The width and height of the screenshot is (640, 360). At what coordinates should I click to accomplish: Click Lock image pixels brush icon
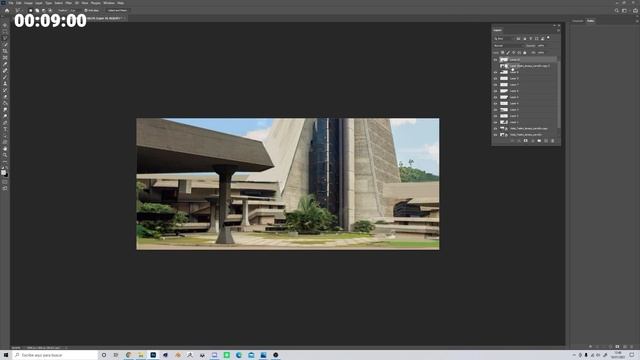508,53
